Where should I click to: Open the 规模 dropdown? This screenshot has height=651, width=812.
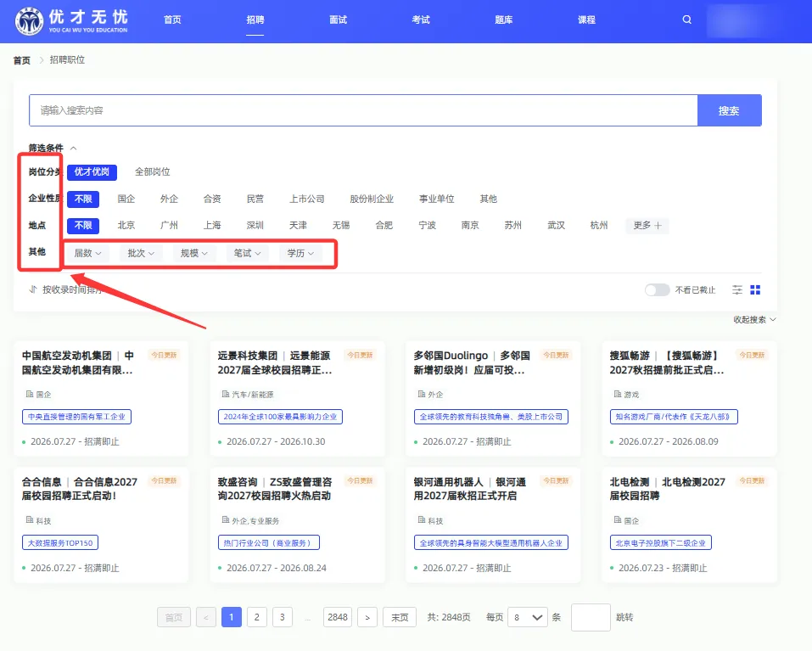coord(193,253)
